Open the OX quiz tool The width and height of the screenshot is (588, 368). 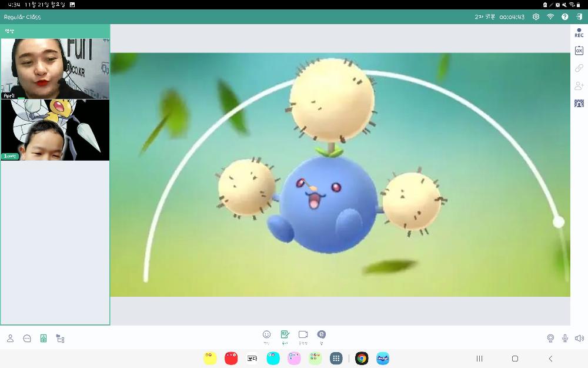point(579,51)
